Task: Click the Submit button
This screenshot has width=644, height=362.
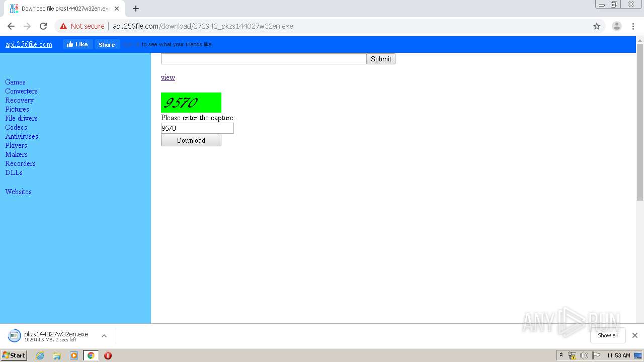Action: pos(381,59)
